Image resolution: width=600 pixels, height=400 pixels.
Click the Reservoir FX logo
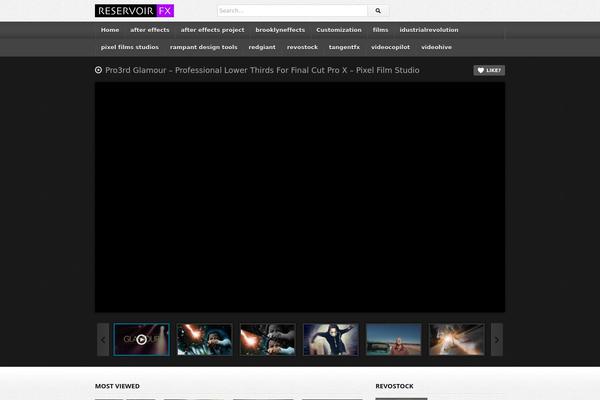[x=134, y=11]
